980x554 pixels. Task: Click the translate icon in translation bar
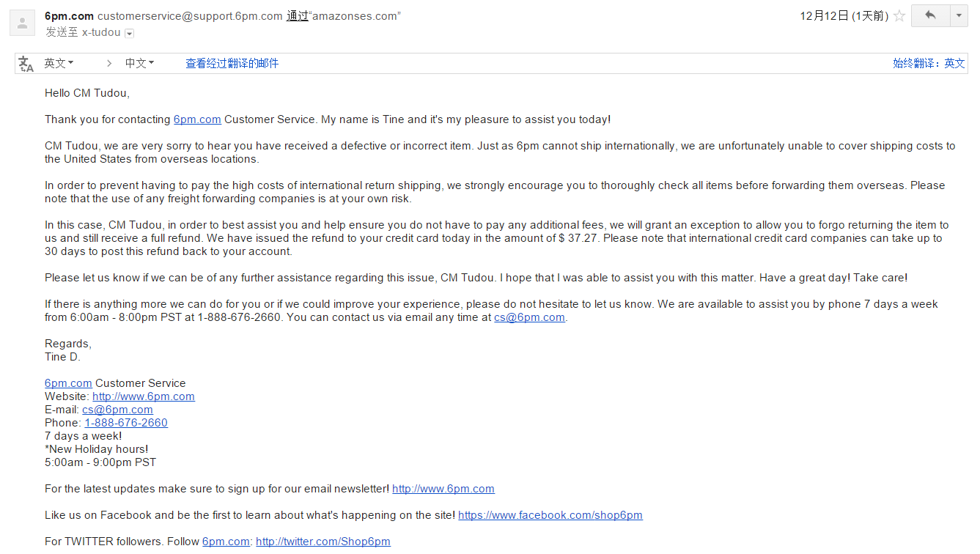coord(26,64)
